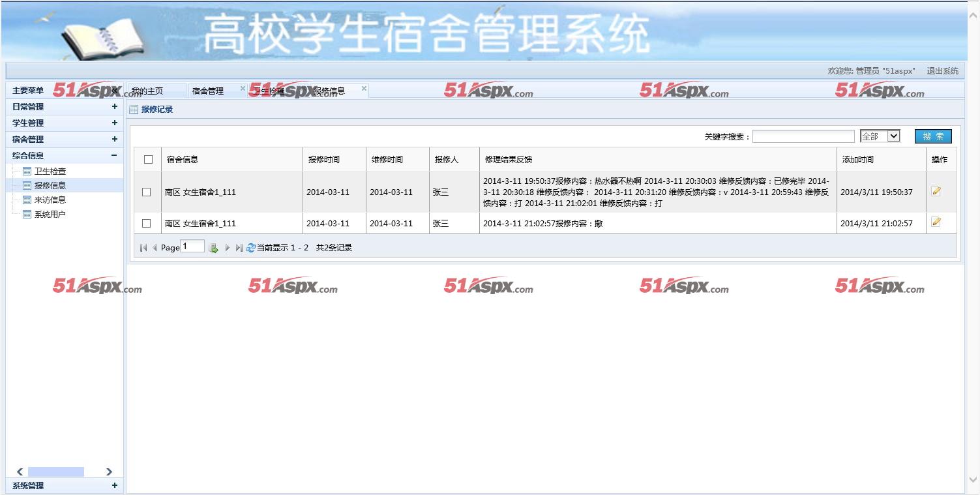980x495 pixels.
Task: Expand the 宿舍管理 sidebar section
Action: point(115,139)
